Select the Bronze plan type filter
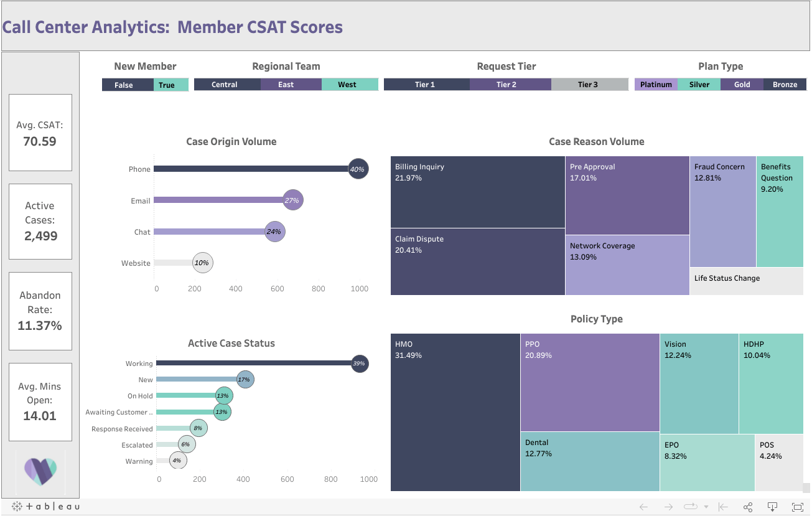The image size is (812, 516). (786, 85)
